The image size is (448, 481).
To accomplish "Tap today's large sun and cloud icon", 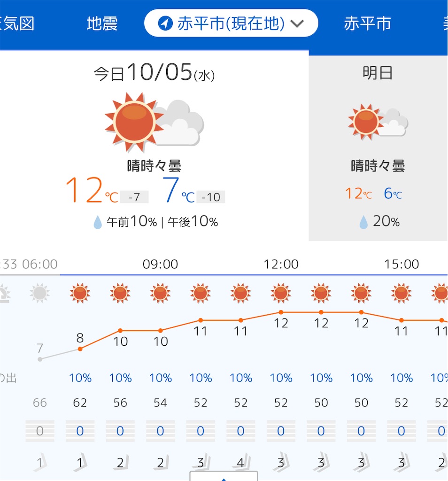I will 154,123.
